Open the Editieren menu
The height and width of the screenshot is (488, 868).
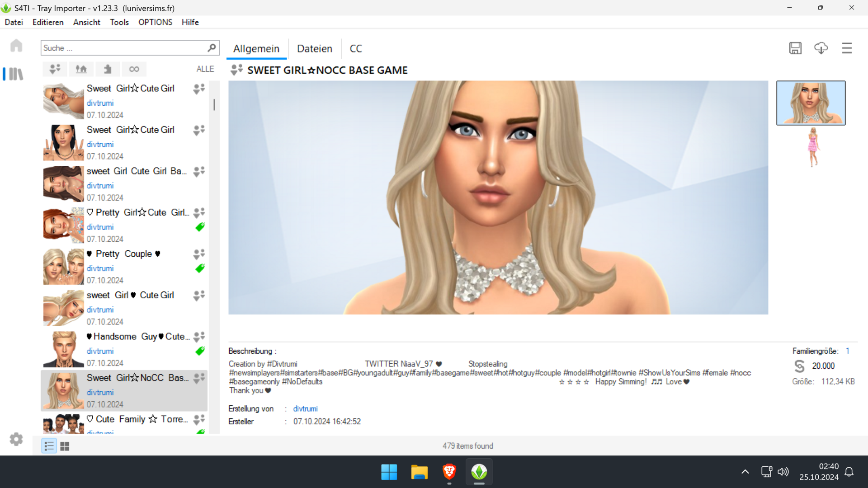[48, 22]
